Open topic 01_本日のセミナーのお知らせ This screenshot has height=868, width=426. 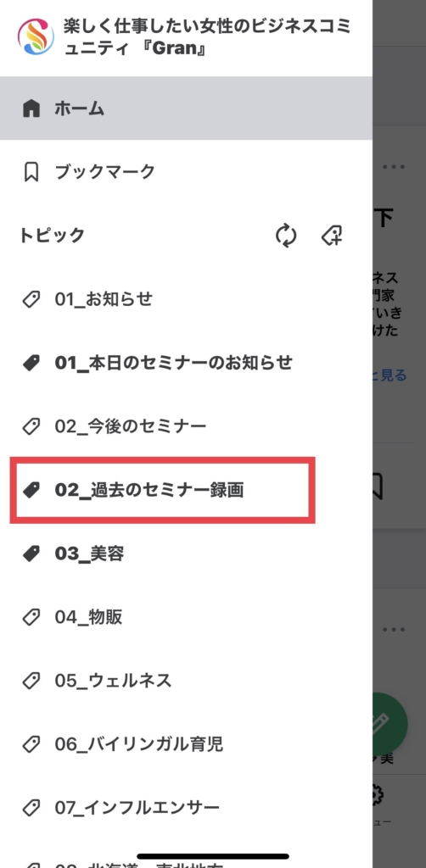[186, 363]
